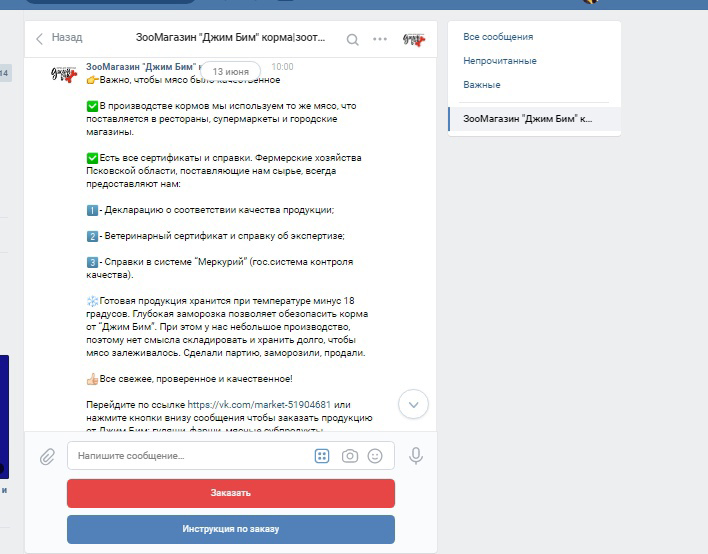
Task: Open the vk.com/market-51904681 link
Action: pyautogui.click(x=259, y=405)
